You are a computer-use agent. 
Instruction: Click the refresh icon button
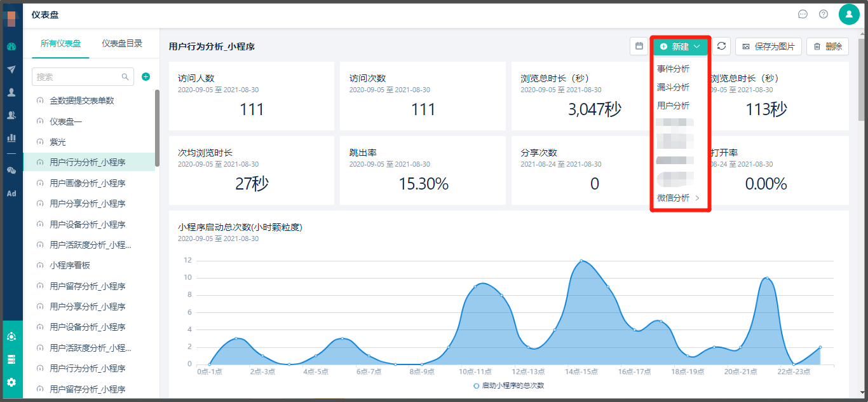tap(721, 46)
